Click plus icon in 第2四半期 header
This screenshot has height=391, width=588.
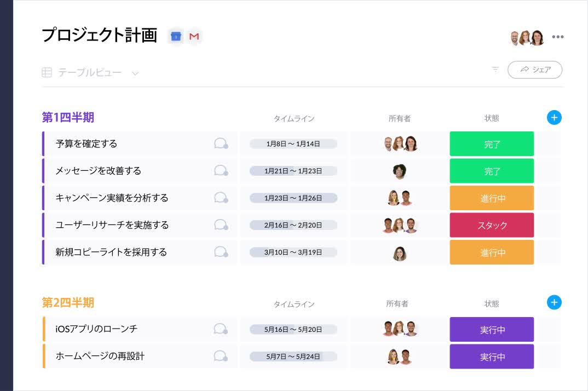point(554,303)
